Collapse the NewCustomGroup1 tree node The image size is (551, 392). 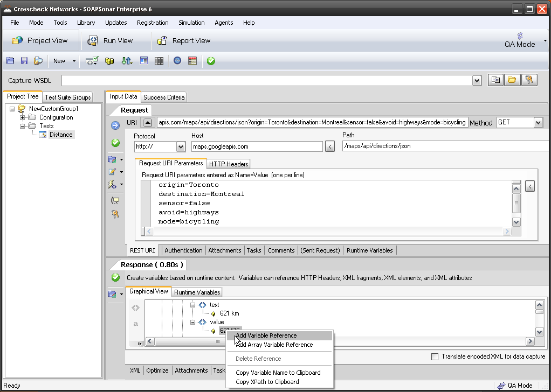(x=12, y=109)
